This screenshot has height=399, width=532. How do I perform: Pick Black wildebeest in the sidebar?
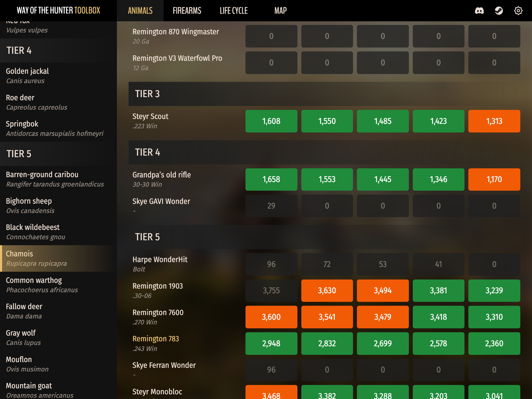pos(33,232)
